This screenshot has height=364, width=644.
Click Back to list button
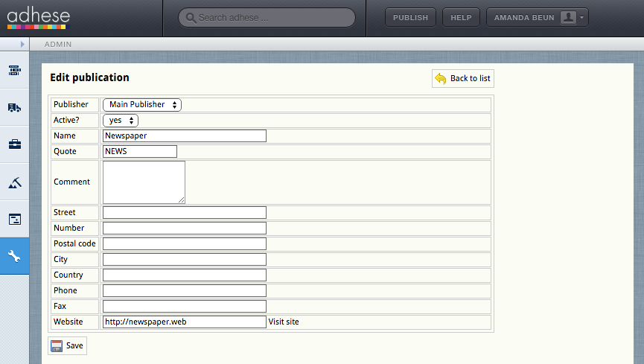pos(462,78)
